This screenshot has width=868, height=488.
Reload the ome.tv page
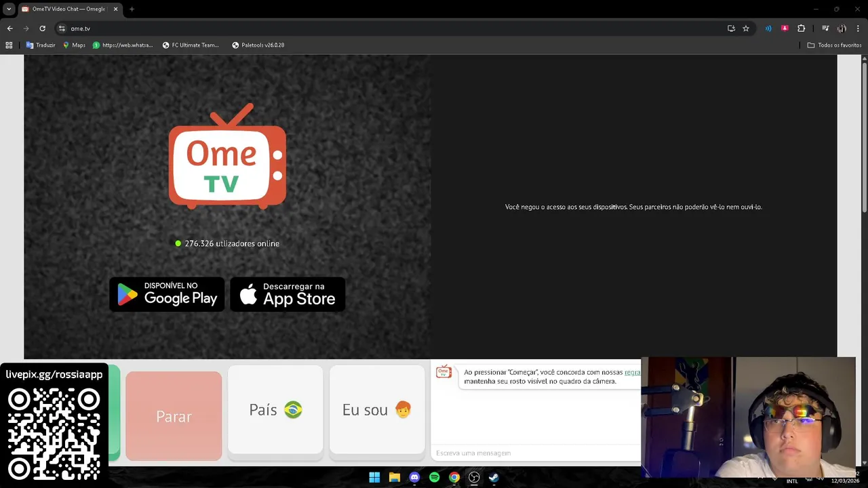(x=42, y=28)
